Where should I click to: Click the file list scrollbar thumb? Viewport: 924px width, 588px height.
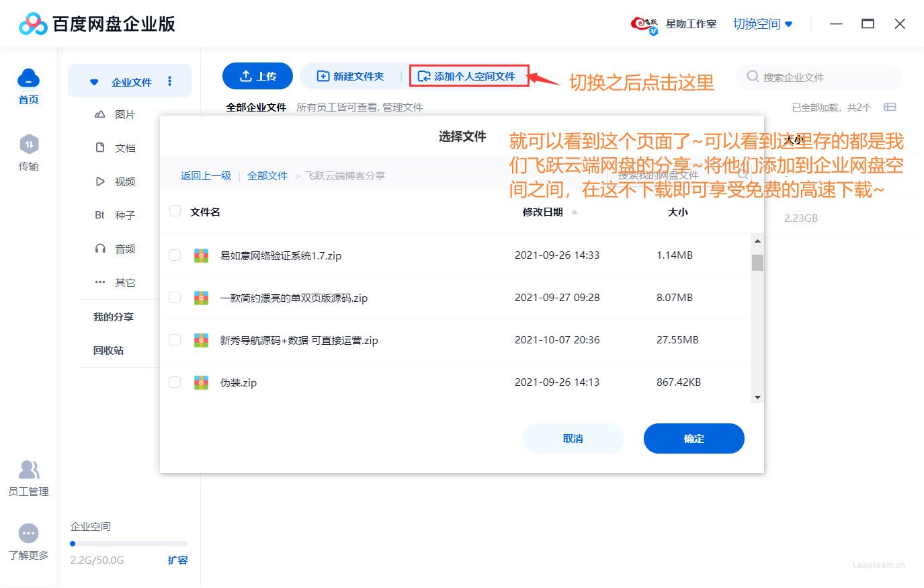coord(757,262)
